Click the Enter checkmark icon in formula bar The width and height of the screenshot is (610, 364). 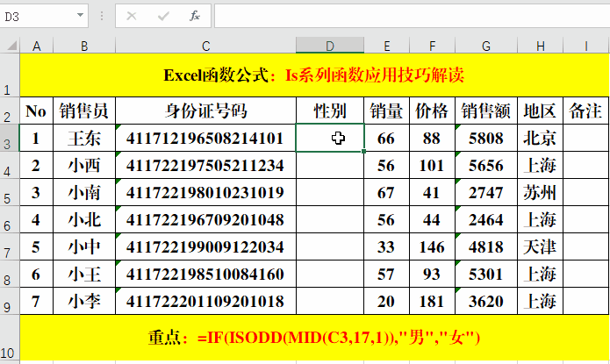tap(163, 16)
